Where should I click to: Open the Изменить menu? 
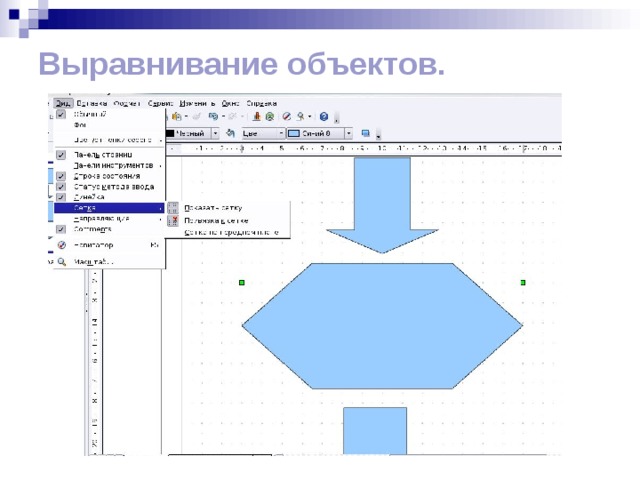(198, 103)
